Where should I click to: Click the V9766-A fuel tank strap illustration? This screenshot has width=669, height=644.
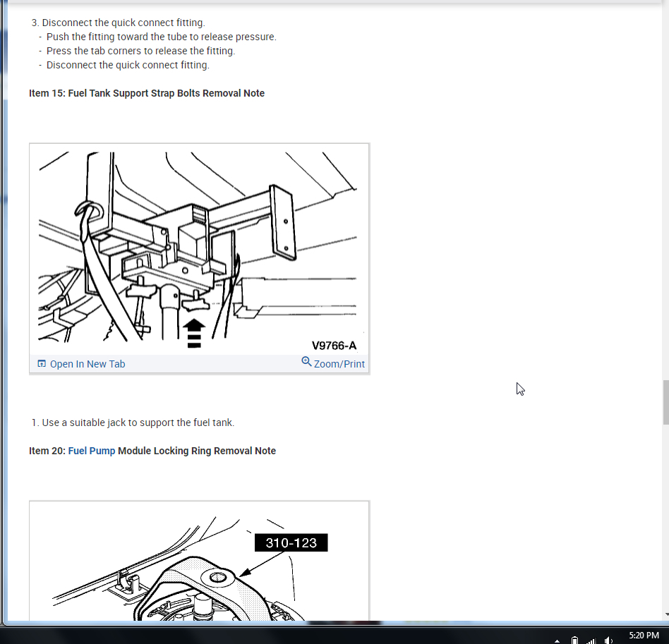(x=199, y=250)
